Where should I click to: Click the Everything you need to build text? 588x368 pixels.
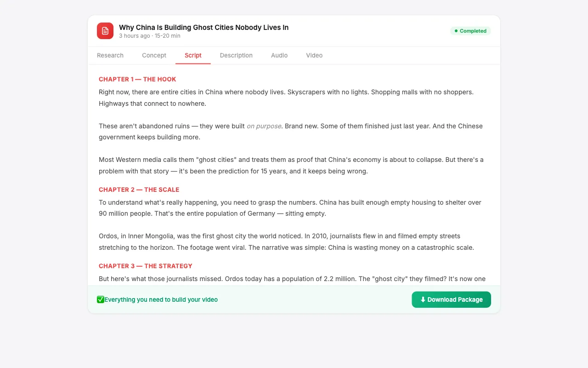[x=162, y=299]
